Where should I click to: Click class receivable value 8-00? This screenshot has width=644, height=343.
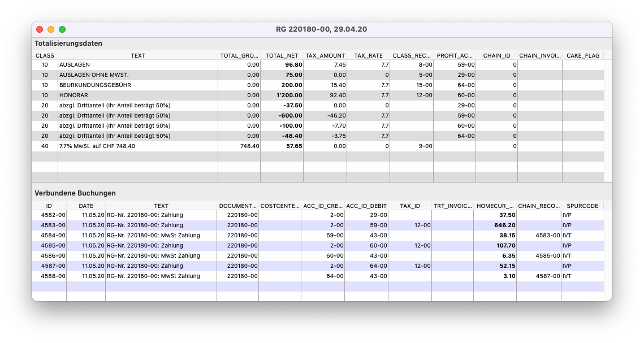click(x=426, y=65)
